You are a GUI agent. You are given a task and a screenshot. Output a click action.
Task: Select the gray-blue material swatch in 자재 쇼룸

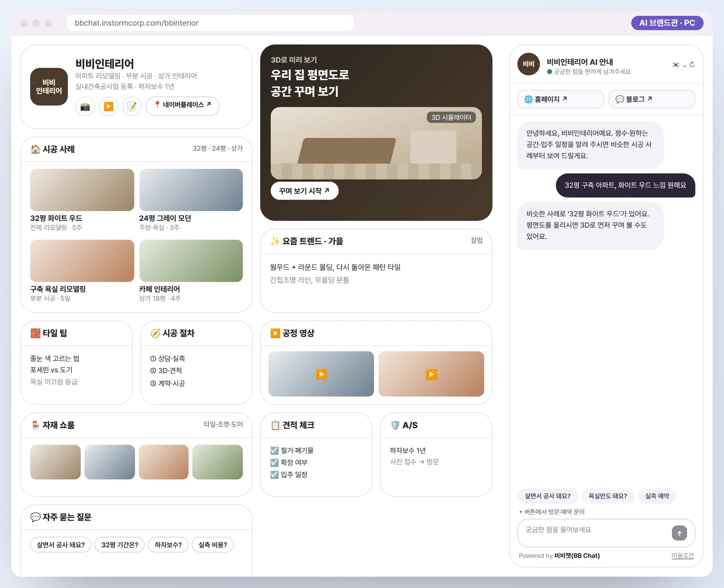(110, 462)
